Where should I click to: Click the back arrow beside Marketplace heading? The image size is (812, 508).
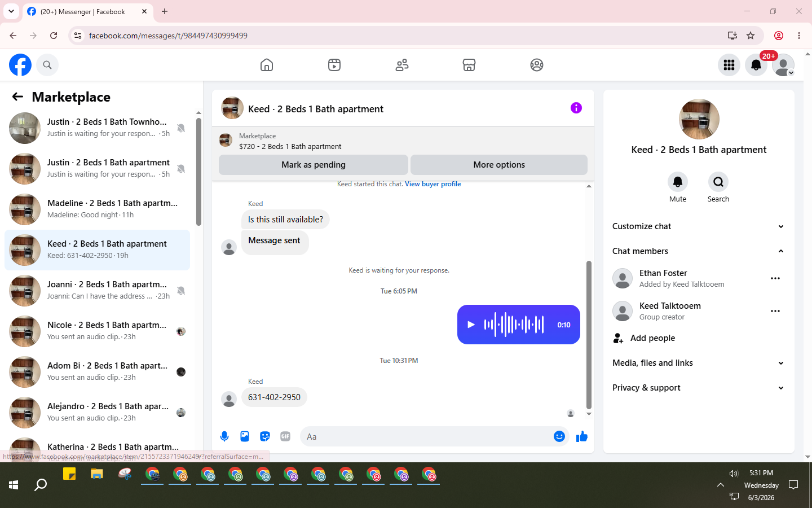17,97
